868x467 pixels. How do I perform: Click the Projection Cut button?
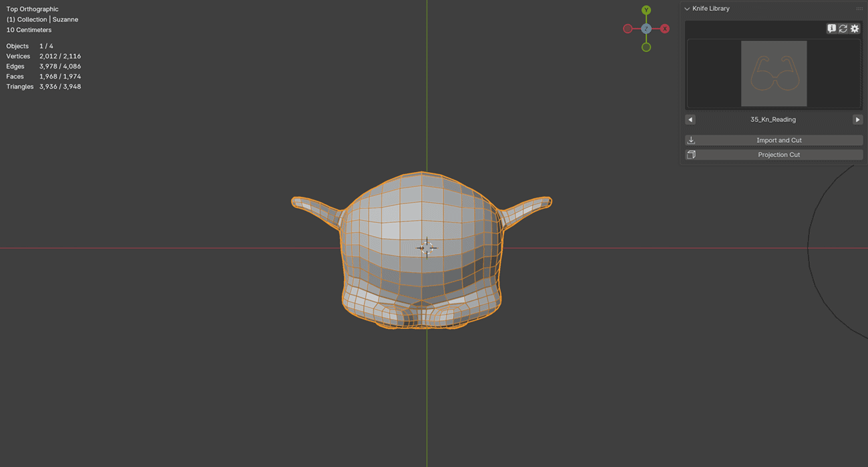774,155
